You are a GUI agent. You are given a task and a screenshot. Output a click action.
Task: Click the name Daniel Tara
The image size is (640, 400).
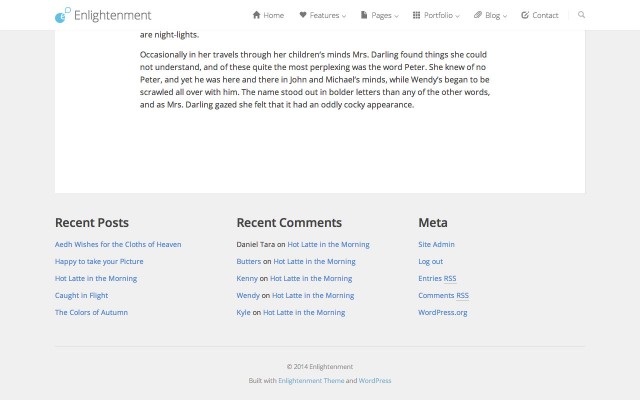pos(256,244)
